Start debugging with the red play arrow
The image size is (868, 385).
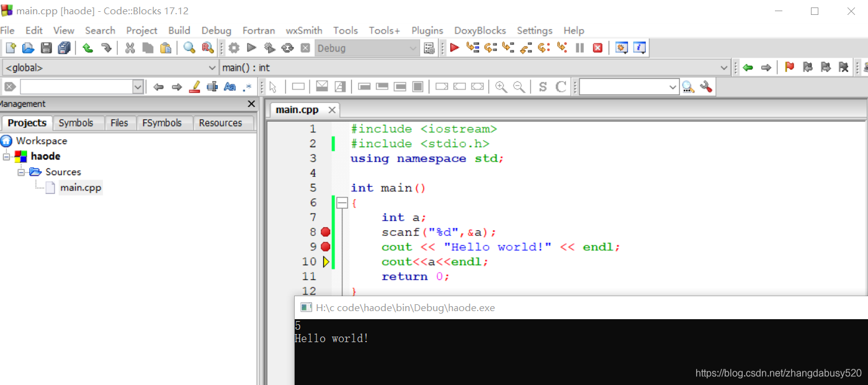coord(454,48)
